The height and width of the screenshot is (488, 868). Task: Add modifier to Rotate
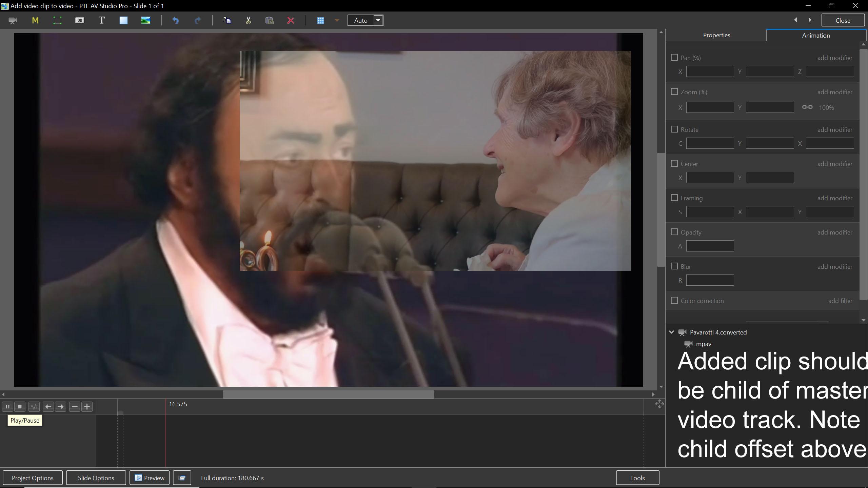click(834, 130)
